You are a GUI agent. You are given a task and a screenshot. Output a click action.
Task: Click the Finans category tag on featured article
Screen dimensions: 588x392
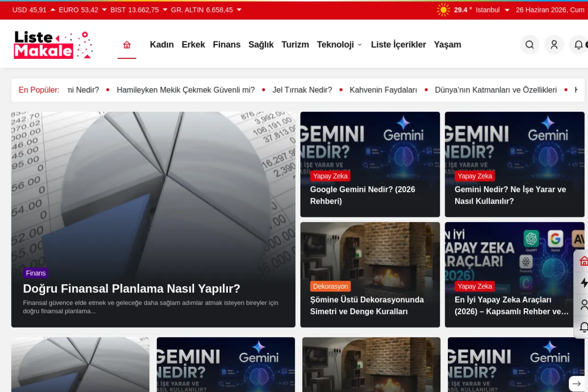tap(36, 273)
